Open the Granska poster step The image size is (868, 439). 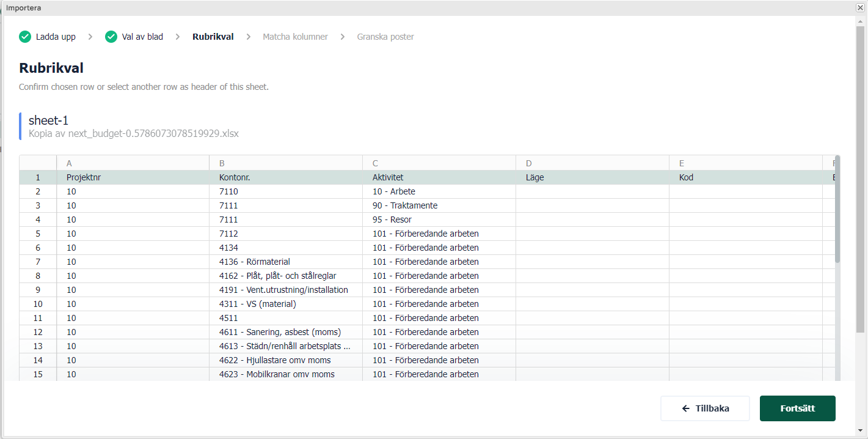point(385,37)
